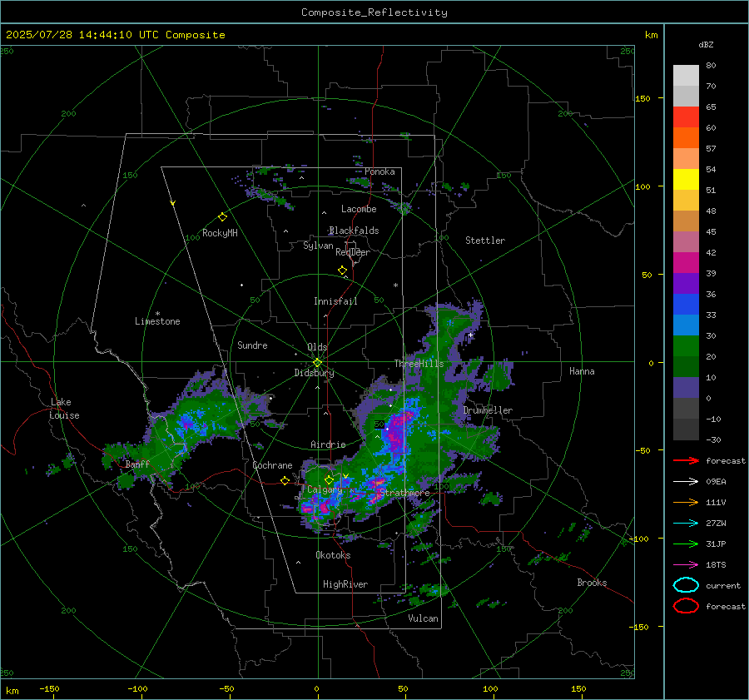Click the 100 tick on right axis
The height and width of the screenshot is (700, 749).
tap(642, 186)
